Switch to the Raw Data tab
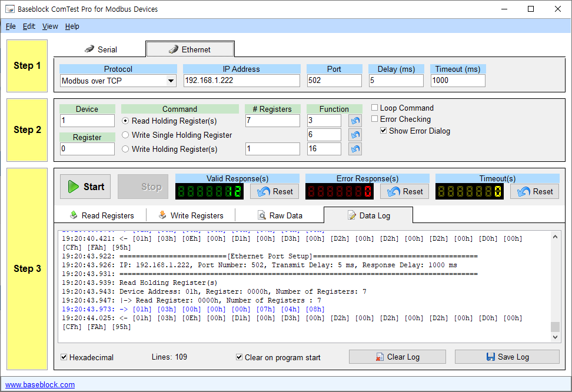This screenshot has height=392, width=572. coord(280,215)
